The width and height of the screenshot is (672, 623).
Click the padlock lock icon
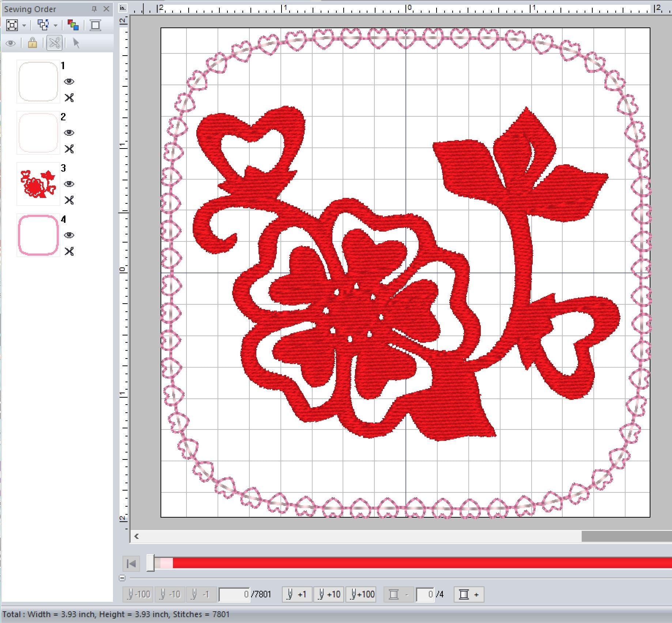pyautogui.click(x=32, y=43)
